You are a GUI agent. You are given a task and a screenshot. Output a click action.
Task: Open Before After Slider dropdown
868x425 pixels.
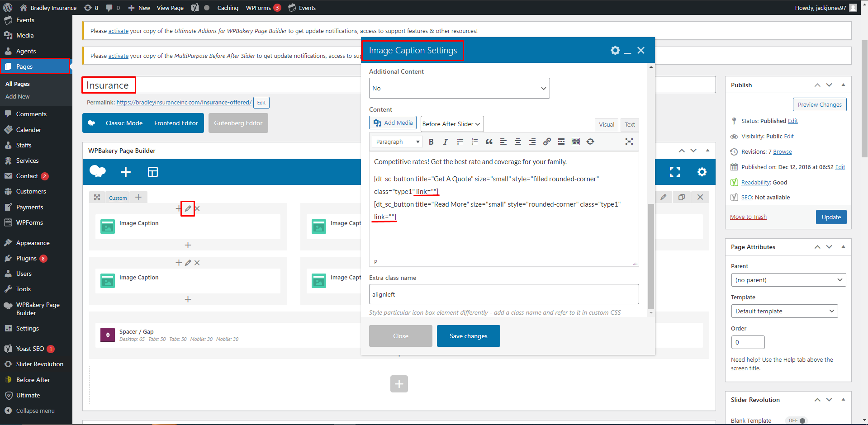click(452, 124)
